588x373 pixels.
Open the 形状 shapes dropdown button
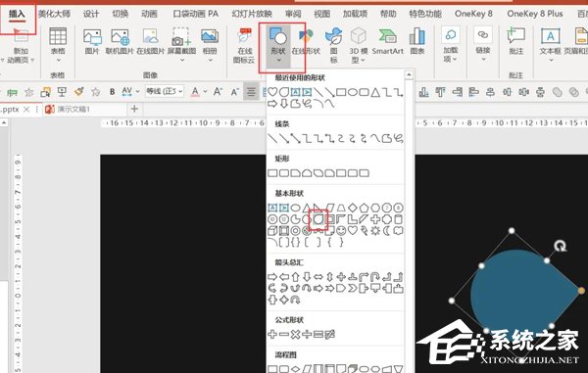point(278,46)
